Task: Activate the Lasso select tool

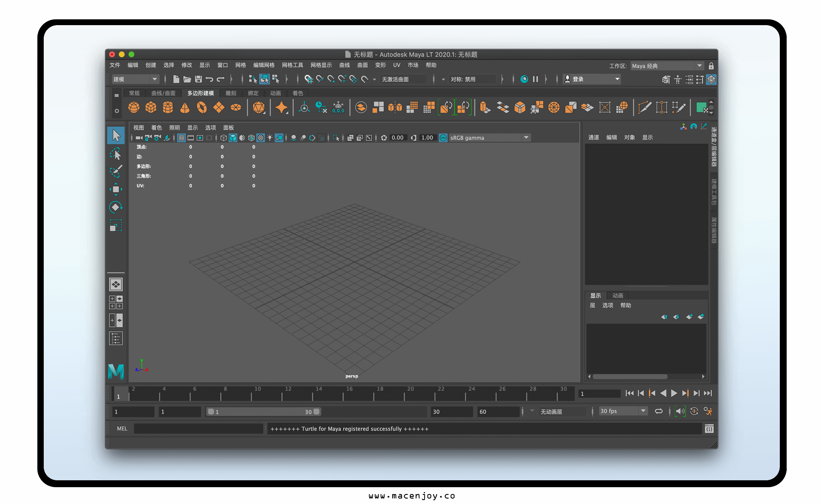Action: (116, 153)
